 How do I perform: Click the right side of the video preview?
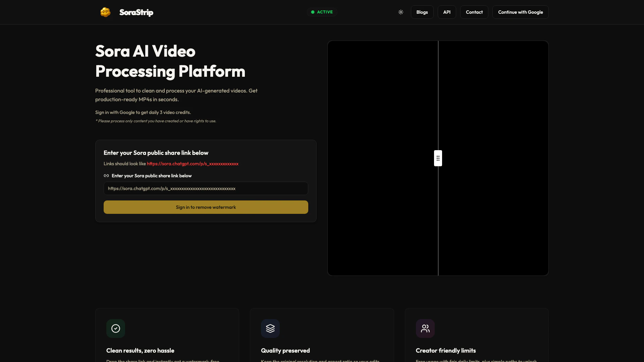click(x=493, y=158)
